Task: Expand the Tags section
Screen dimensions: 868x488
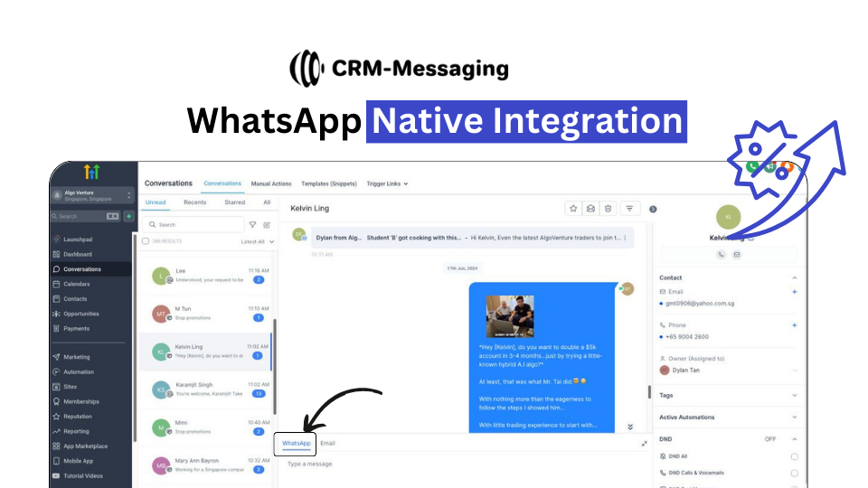Action: click(795, 396)
